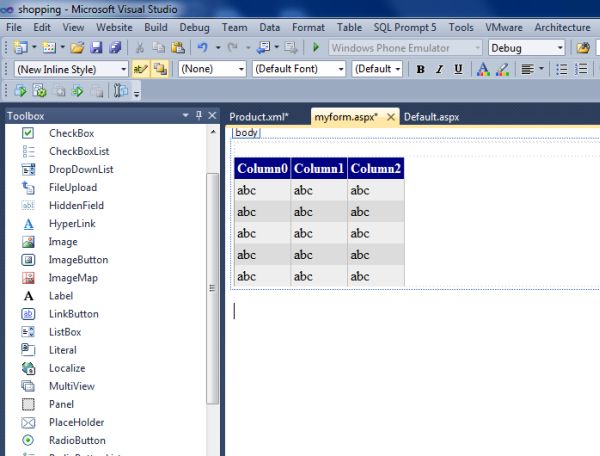This screenshot has height=456, width=600.
Task: Click the Background Color highlighter icon
Action: pos(502,69)
